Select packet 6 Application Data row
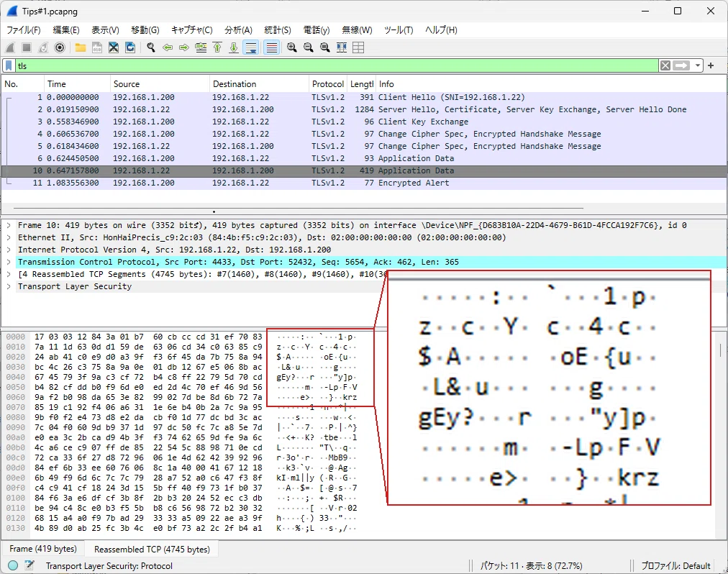Screen dimensions: 728x574 coord(364,158)
